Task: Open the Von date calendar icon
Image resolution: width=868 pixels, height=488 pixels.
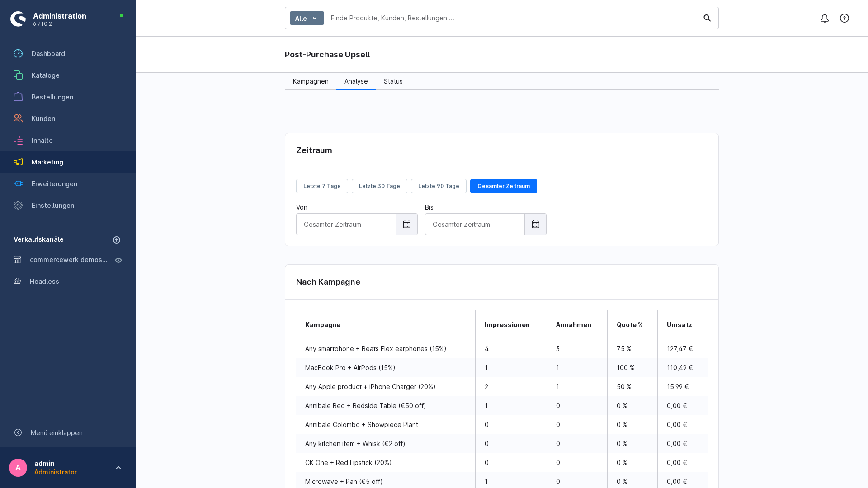Action: [407, 225]
